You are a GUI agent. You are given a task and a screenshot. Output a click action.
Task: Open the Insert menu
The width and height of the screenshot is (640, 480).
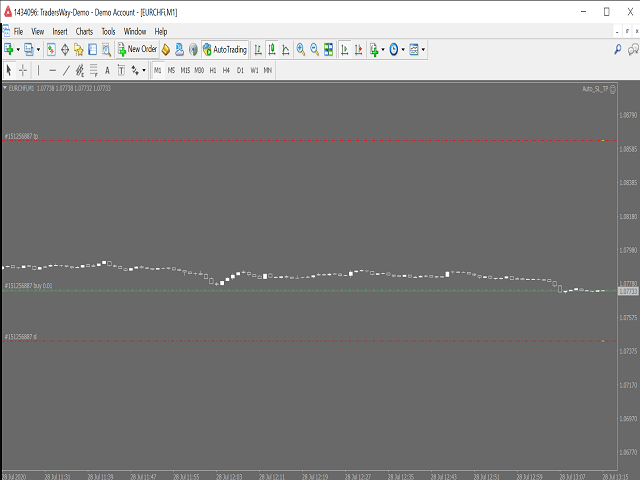(60, 31)
